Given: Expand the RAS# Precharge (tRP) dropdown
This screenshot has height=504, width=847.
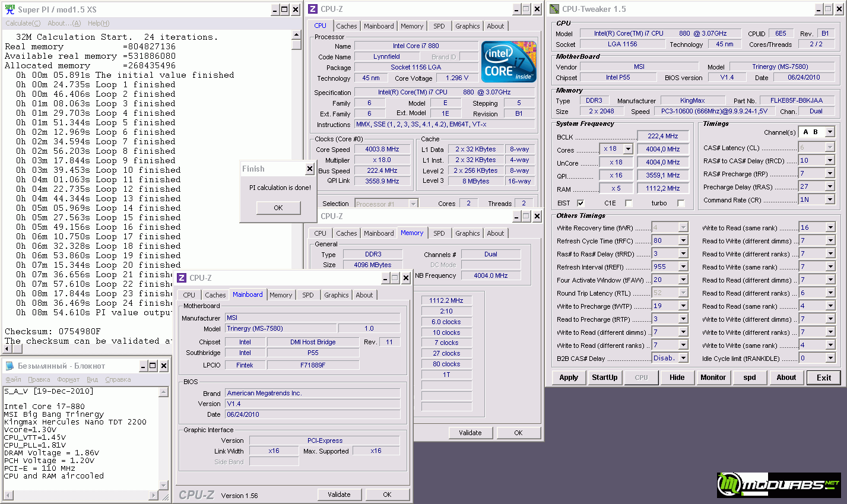Looking at the screenshot, I should [830, 173].
